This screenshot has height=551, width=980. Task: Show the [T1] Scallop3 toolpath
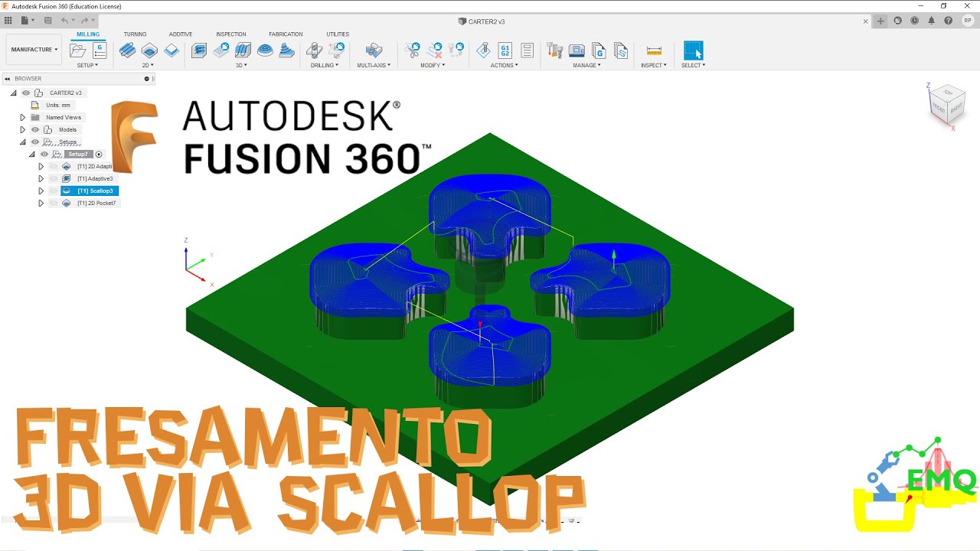pos(54,191)
